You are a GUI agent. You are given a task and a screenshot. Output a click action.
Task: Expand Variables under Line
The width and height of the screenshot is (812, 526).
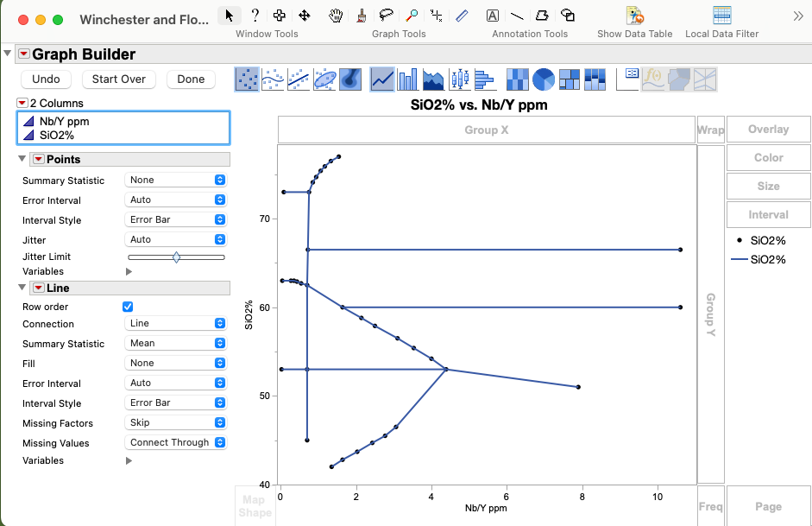(x=129, y=460)
